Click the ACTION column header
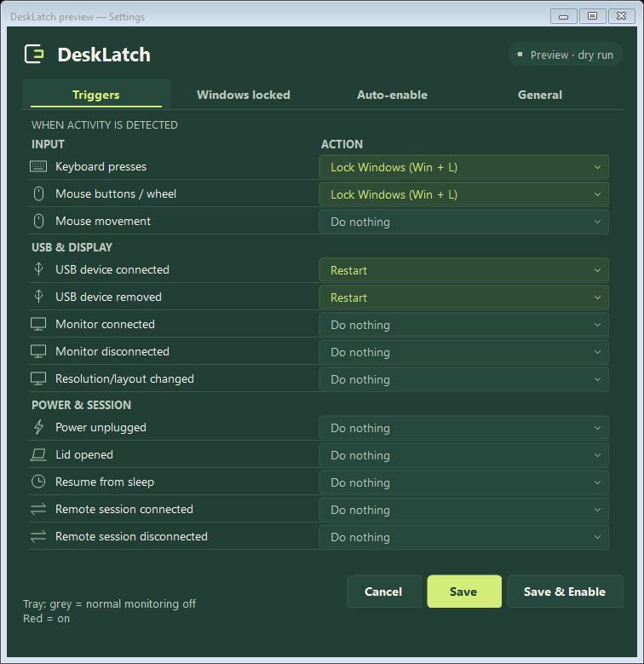 [x=342, y=144]
